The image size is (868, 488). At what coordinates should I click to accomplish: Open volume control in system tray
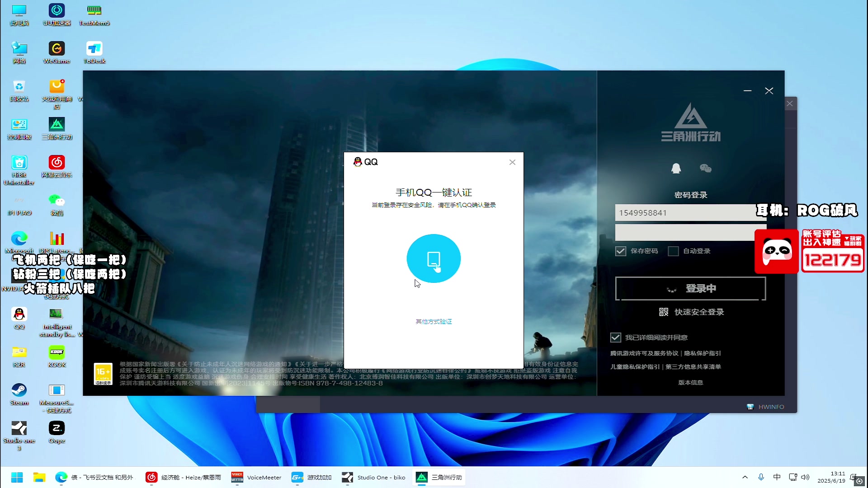tap(805, 477)
